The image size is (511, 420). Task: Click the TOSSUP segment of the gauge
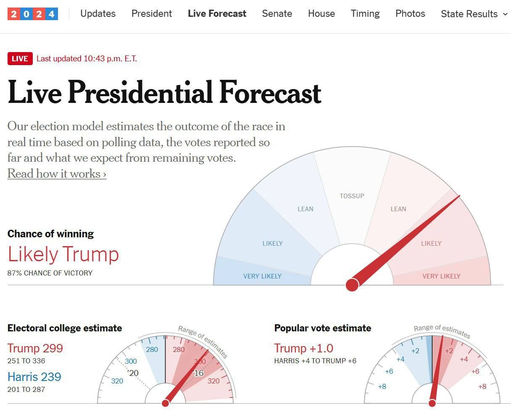pos(352,196)
